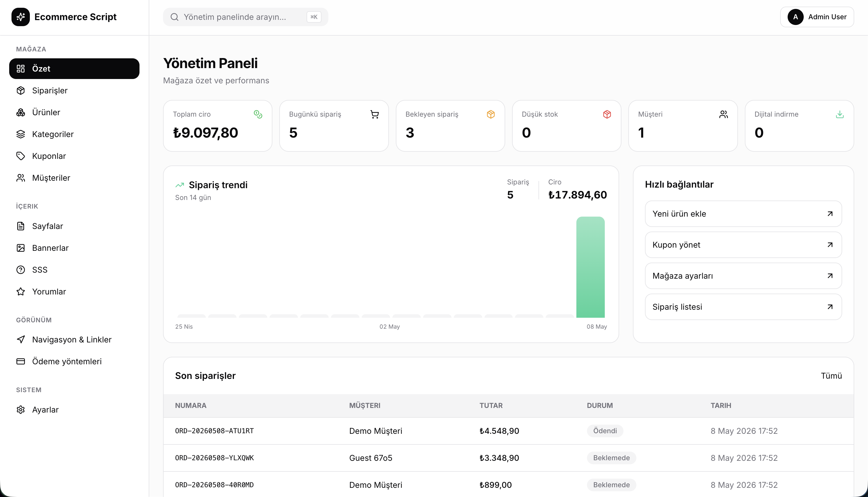This screenshot has height=497, width=868.
Task: Click the download icon on Dijital indirme card
Action: coord(840,114)
